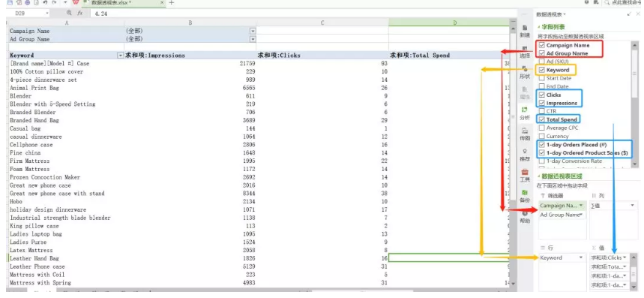Uncheck the Keyword field checkbox
The height and width of the screenshot is (298, 644).
tap(541, 70)
